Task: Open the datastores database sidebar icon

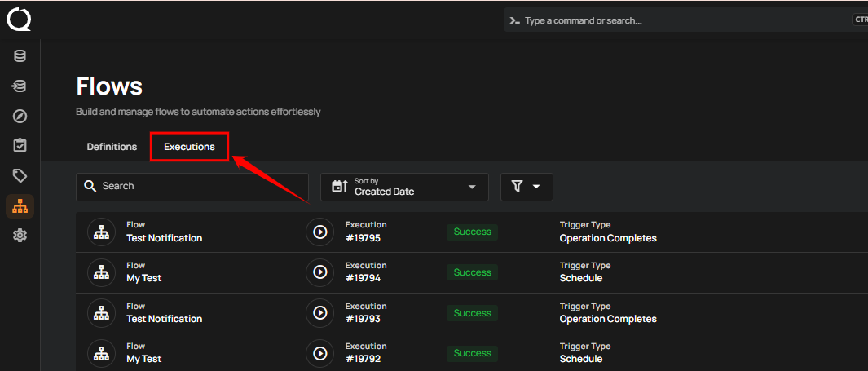Action: point(20,56)
